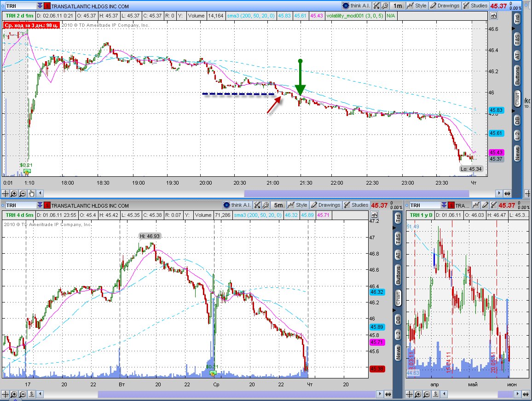The image size is (532, 401).
Task: Expand the symbol dropdown in top chart
Action: pos(40,6)
